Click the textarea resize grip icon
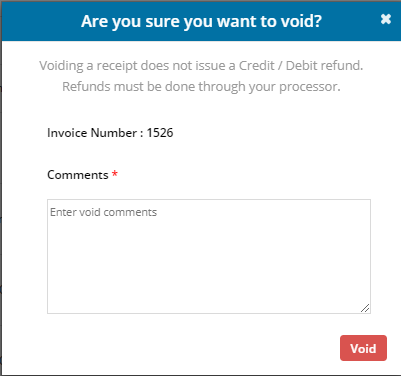Image resolution: width=401 pixels, height=376 pixels. point(365,308)
